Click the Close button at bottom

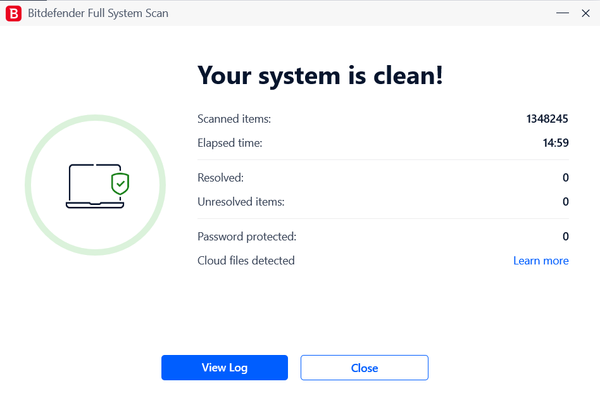pyautogui.click(x=364, y=367)
